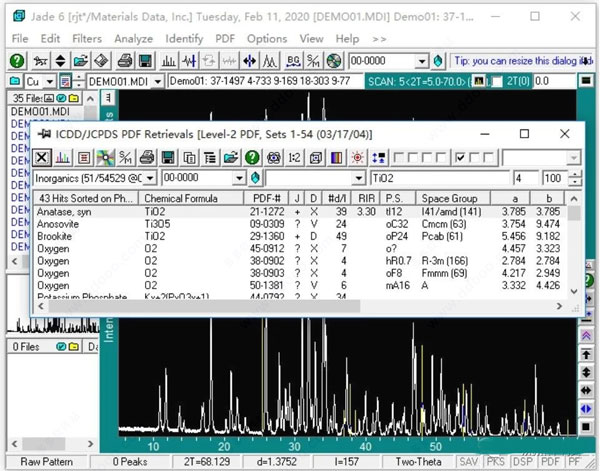Toggle the checkbox right after the checked one
Viewport: 600px width, 471px height.
pyautogui.click(x=474, y=157)
